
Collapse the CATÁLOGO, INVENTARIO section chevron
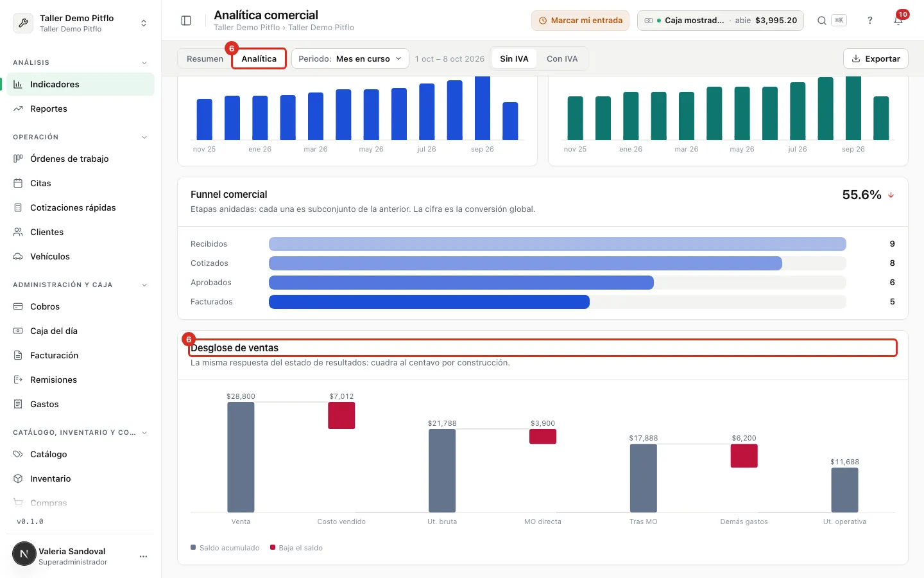click(144, 432)
